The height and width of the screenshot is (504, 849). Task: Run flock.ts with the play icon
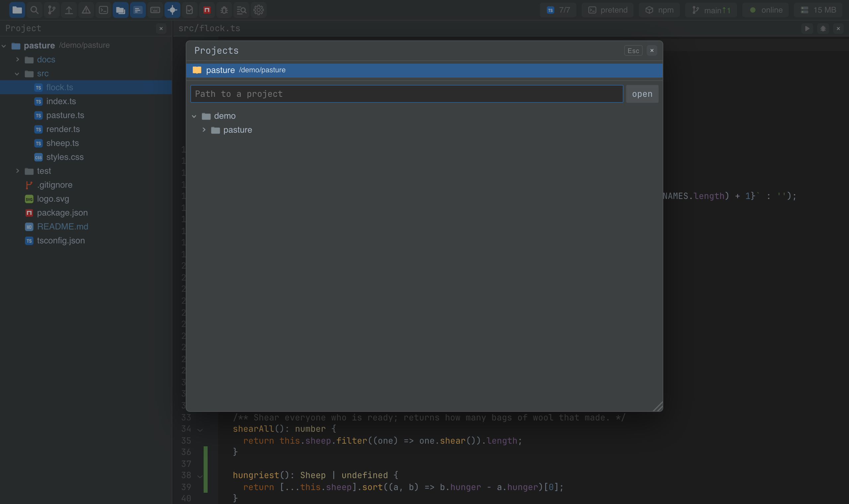(807, 29)
